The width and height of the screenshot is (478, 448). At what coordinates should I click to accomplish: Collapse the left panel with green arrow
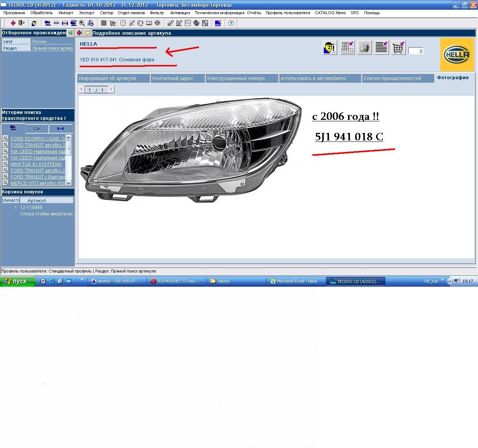pyautogui.click(x=70, y=33)
